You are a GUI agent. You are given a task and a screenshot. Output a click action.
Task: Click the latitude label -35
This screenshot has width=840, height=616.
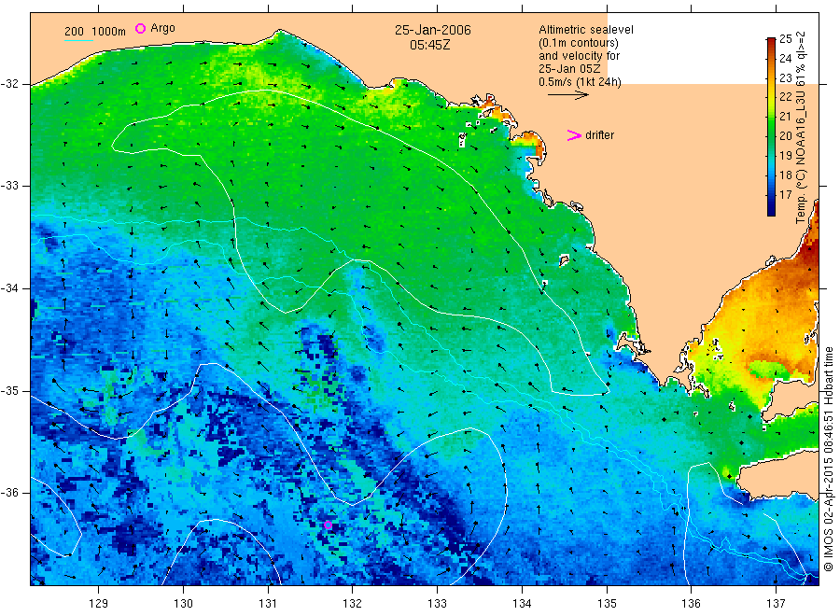(x=9, y=390)
